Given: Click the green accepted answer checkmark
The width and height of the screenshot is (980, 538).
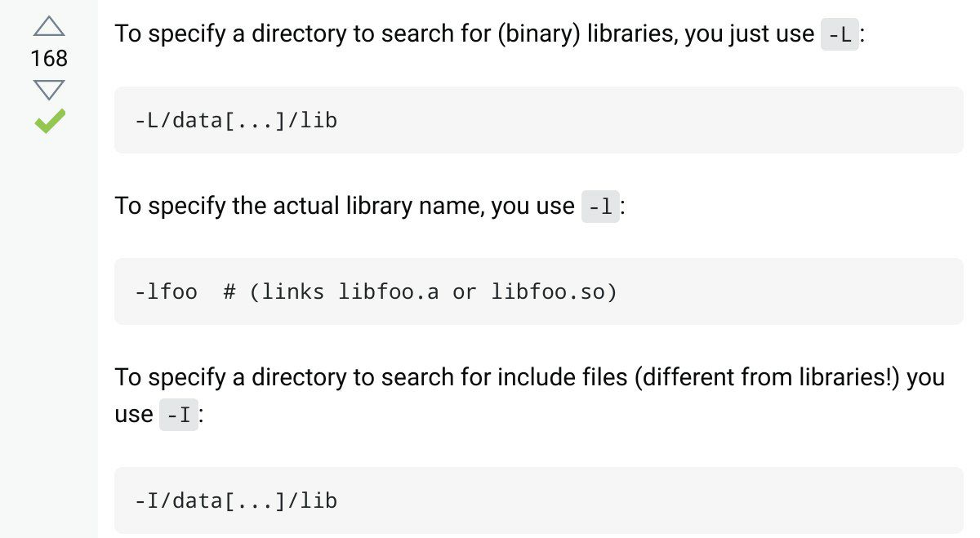Looking at the screenshot, I should tap(49, 122).
